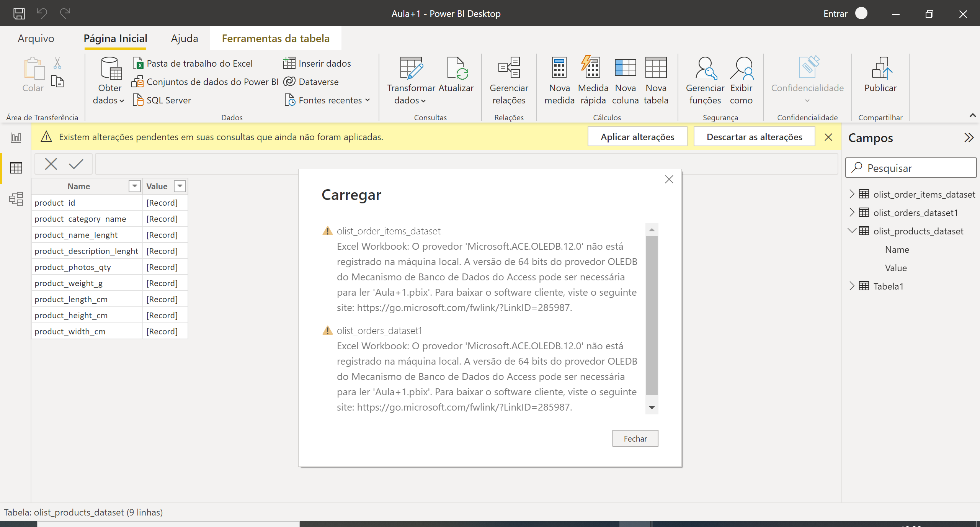
Task: Import Pasta de trabalho do Excel
Action: [x=193, y=63]
